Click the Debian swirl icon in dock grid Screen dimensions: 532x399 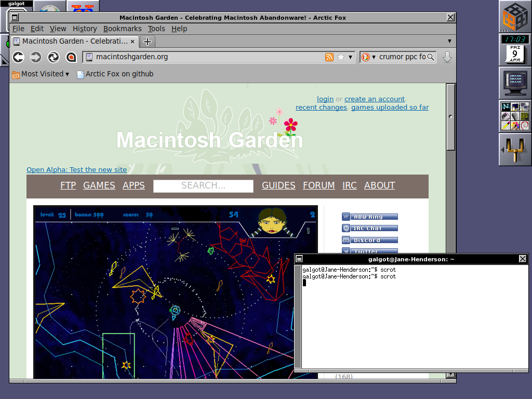coord(525,126)
